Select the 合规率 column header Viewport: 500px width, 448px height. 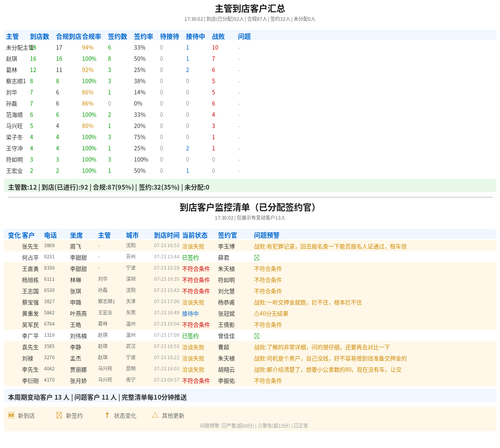point(91,36)
